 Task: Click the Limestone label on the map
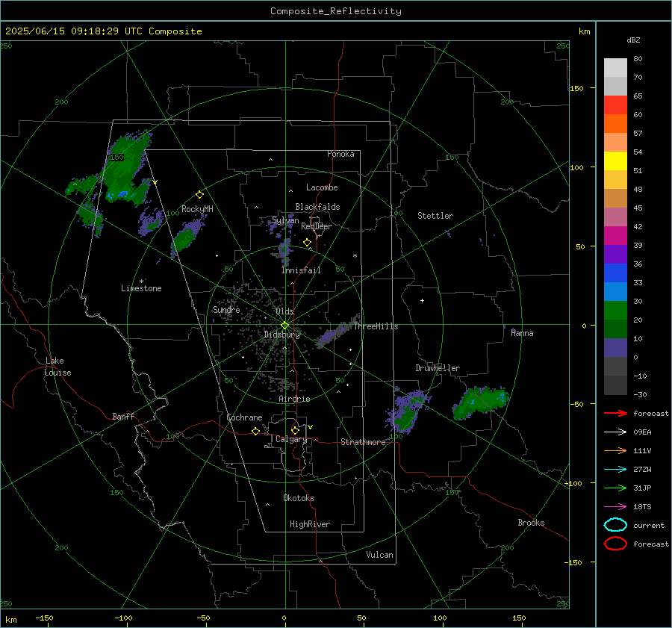tap(141, 288)
